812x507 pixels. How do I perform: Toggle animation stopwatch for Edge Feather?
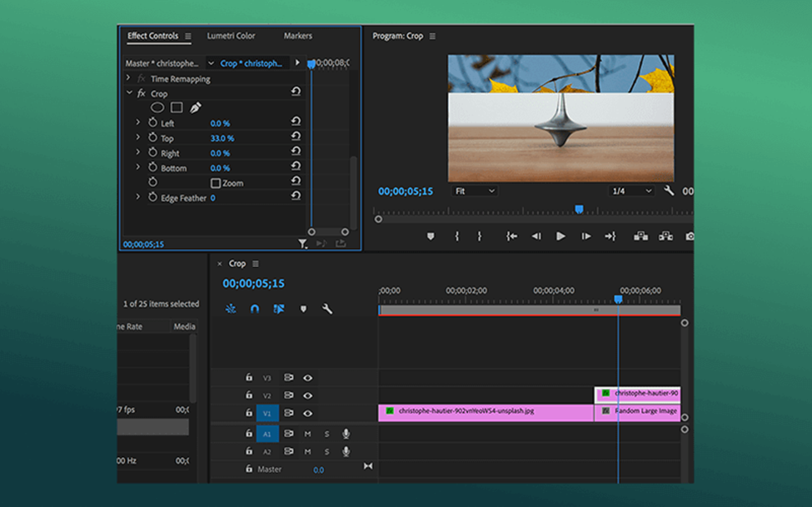[152, 197]
